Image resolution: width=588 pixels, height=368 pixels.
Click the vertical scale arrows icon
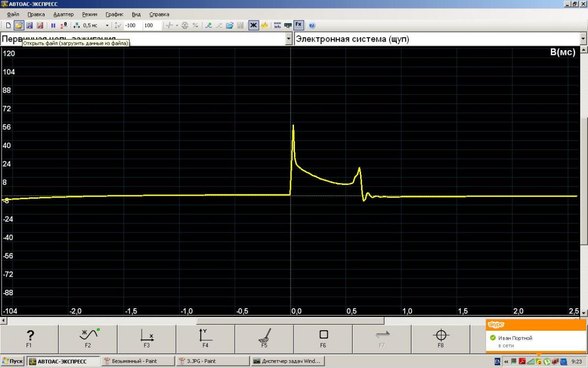point(117,25)
